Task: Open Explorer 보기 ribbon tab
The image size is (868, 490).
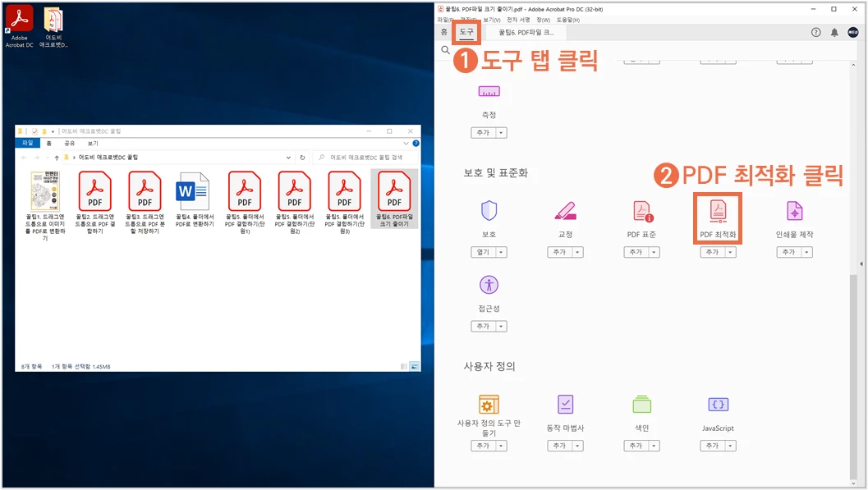Action: [x=93, y=144]
